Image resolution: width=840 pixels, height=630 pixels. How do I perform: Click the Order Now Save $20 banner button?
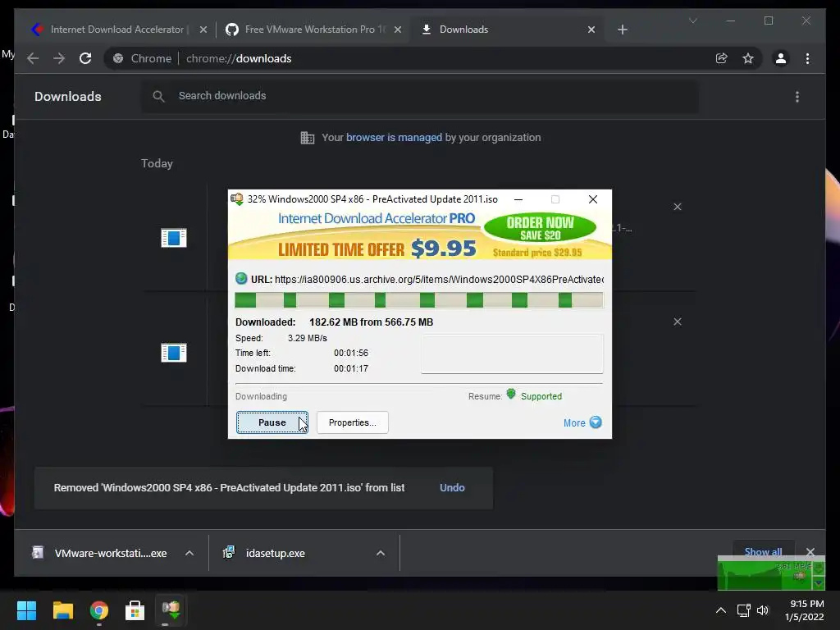(540, 229)
